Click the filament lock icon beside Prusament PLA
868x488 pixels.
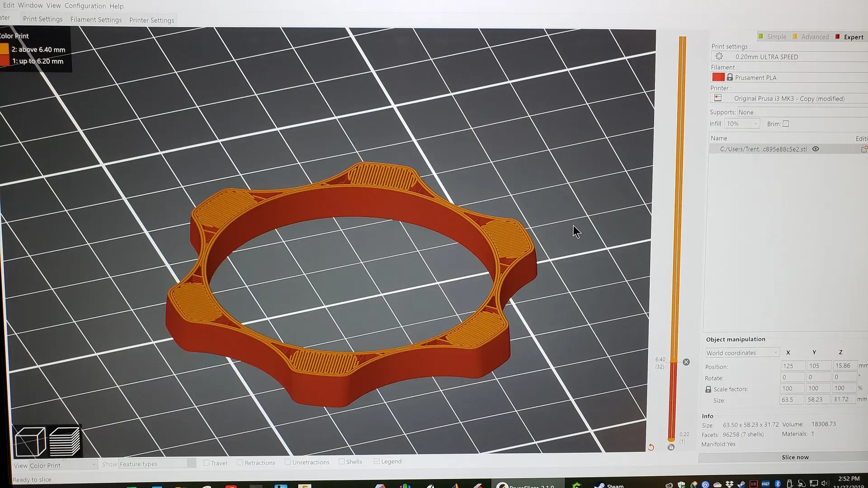click(x=730, y=77)
